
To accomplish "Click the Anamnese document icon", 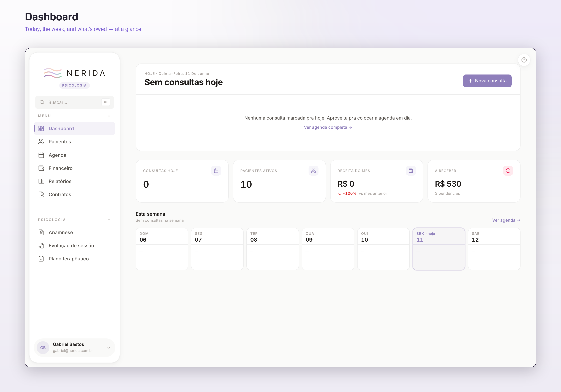I will point(41,232).
